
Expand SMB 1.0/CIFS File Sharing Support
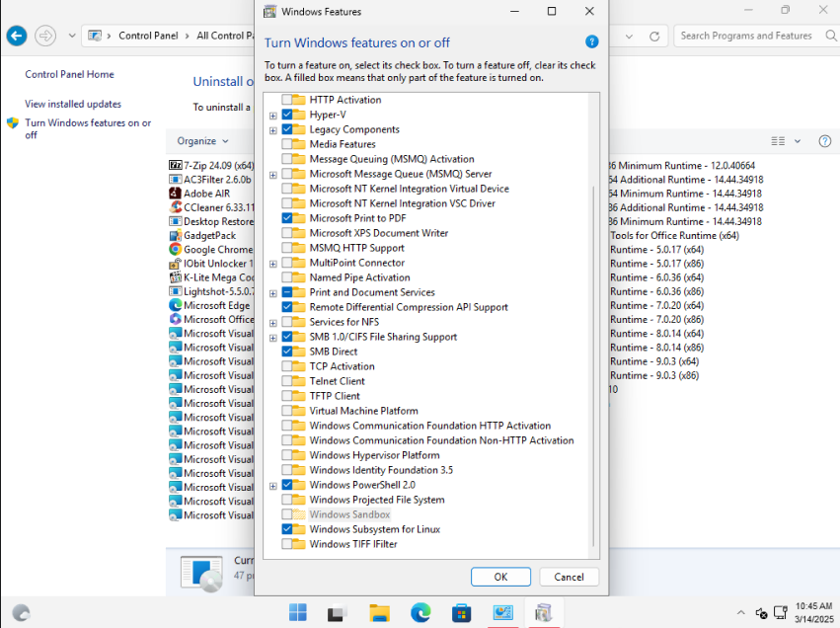(x=273, y=338)
